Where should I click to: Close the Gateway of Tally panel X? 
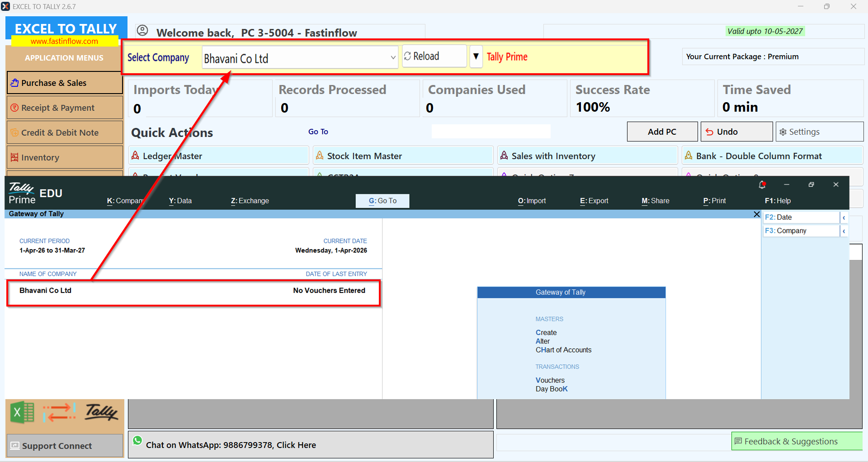[x=757, y=214]
